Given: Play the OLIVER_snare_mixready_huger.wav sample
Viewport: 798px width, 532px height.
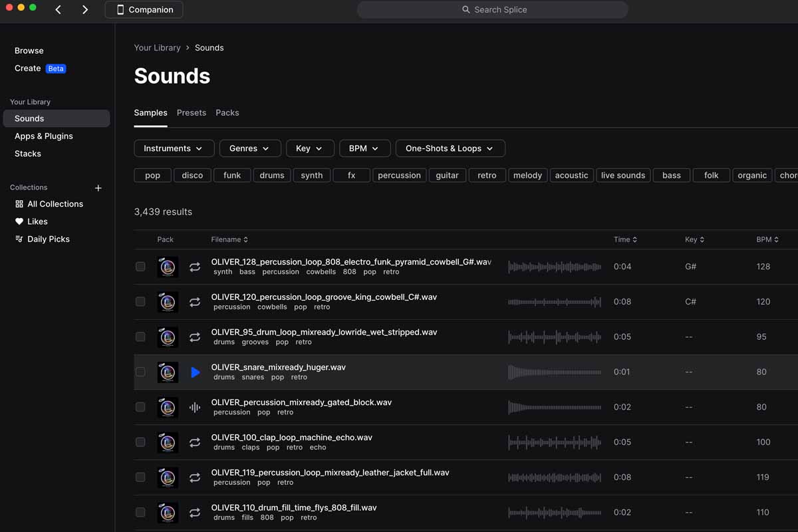Looking at the screenshot, I should coord(194,372).
